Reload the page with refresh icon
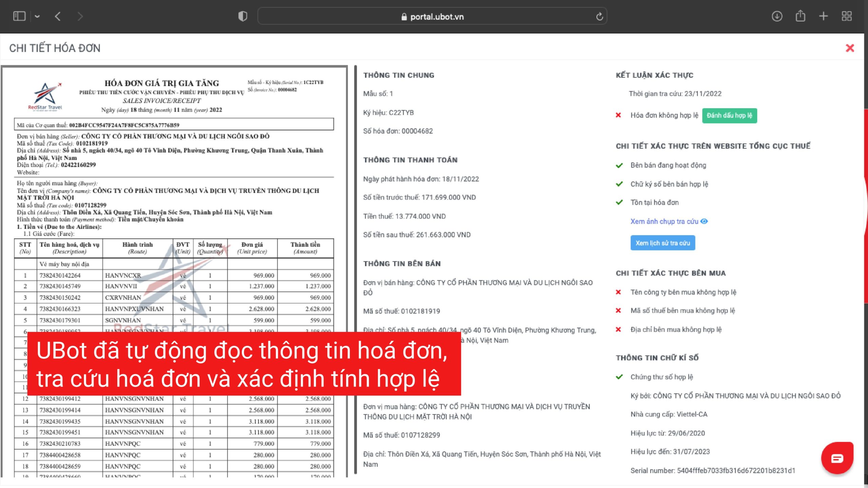This screenshot has width=868, height=488. click(x=599, y=17)
